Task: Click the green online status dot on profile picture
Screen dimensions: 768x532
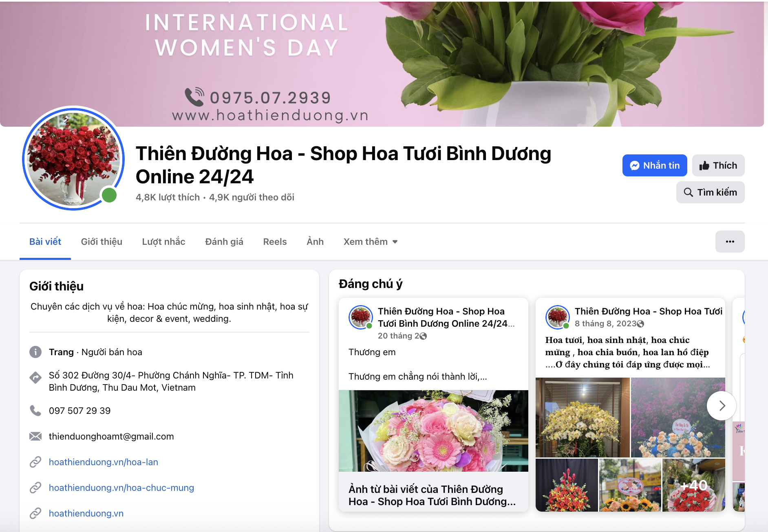Action: click(109, 196)
